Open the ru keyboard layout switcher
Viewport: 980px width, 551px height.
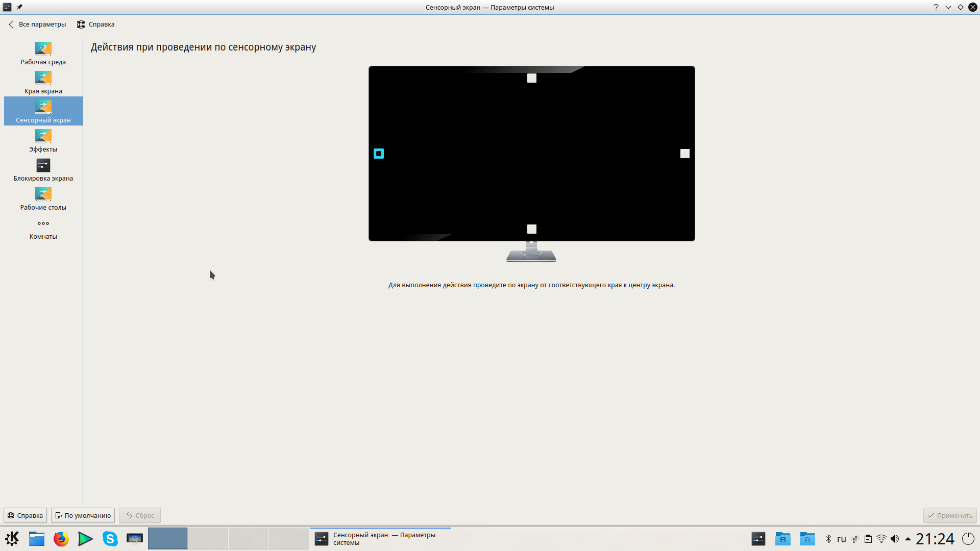[842, 539]
